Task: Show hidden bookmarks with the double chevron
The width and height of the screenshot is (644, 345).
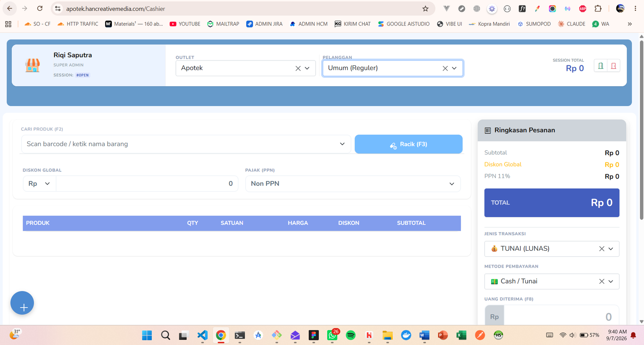Action: click(630, 24)
